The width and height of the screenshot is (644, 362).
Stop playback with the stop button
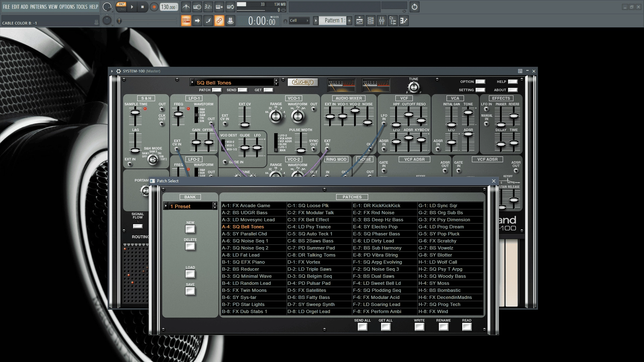pos(143,7)
